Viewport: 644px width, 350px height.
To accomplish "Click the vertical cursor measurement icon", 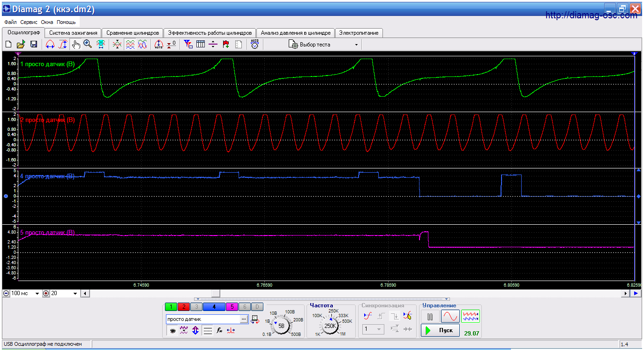I will pyautogui.click(x=63, y=45).
